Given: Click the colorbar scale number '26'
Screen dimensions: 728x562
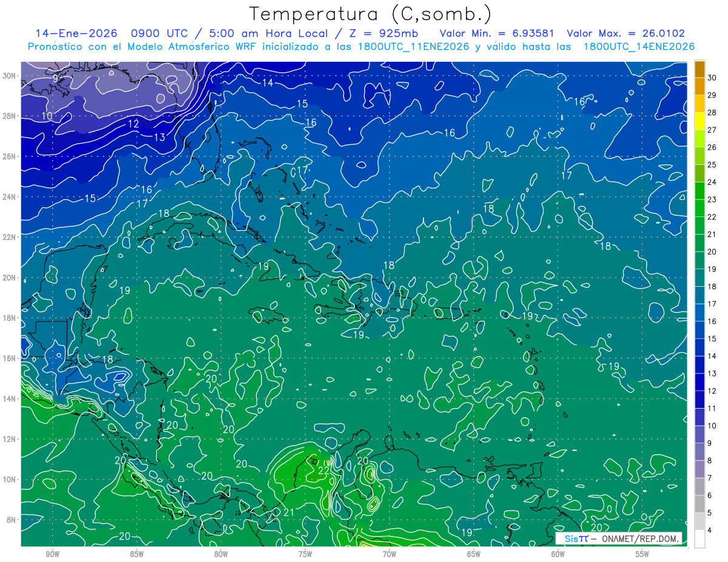Looking at the screenshot, I should (x=712, y=147).
